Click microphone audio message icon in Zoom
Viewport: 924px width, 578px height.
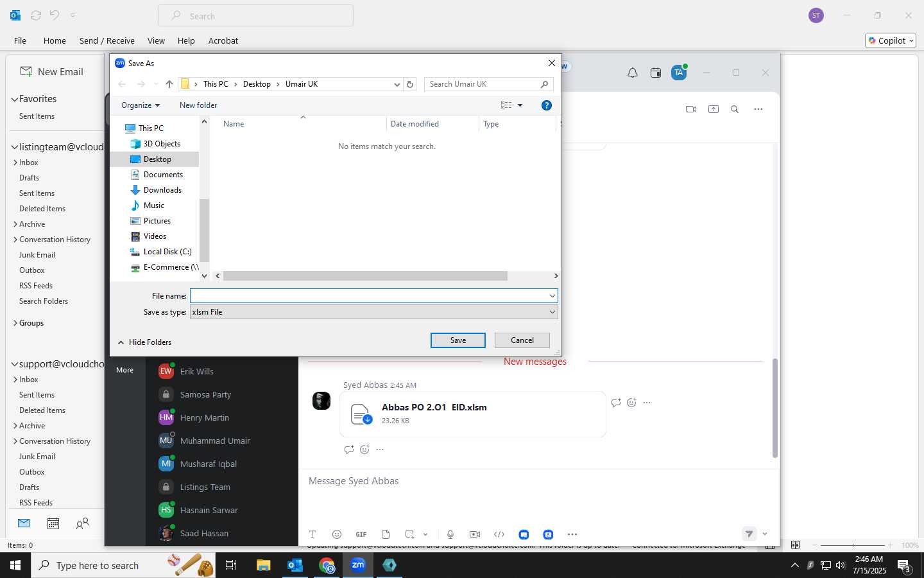(450, 534)
